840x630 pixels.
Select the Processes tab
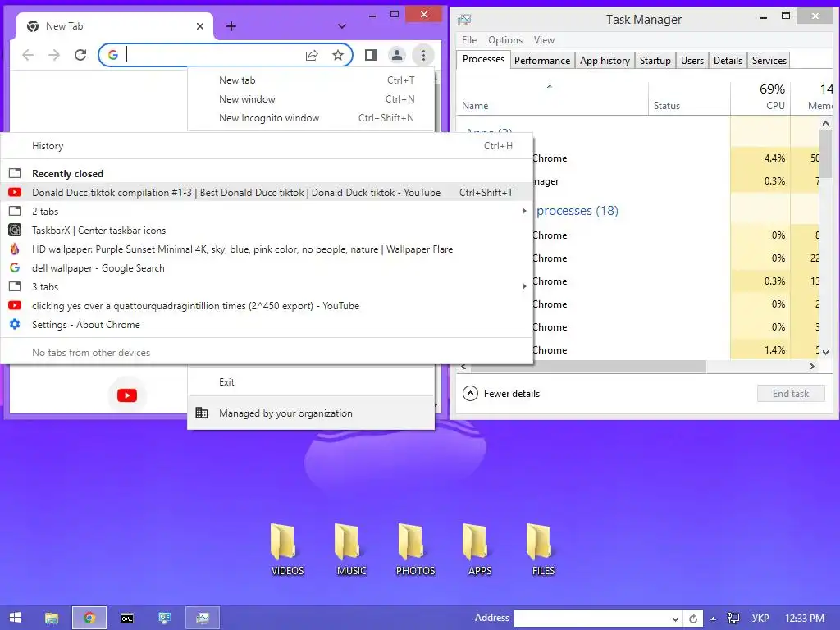click(483, 59)
